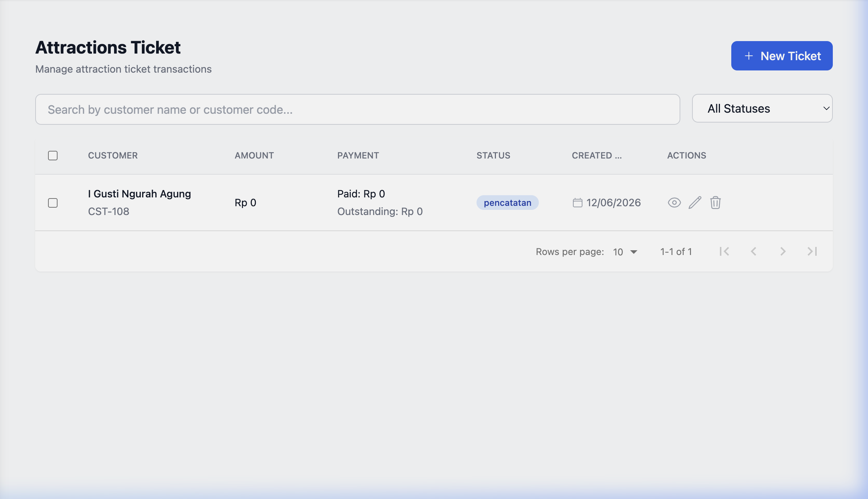Viewport: 868px width, 499px height.
Task: View ticket details with eye icon
Action: pyautogui.click(x=674, y=203)
